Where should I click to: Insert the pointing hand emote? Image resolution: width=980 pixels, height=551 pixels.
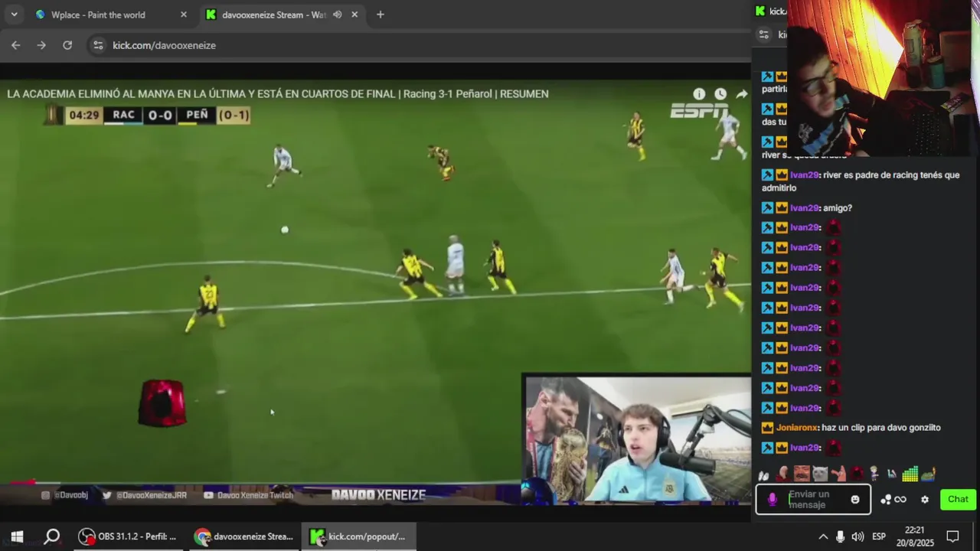[838, 474]
